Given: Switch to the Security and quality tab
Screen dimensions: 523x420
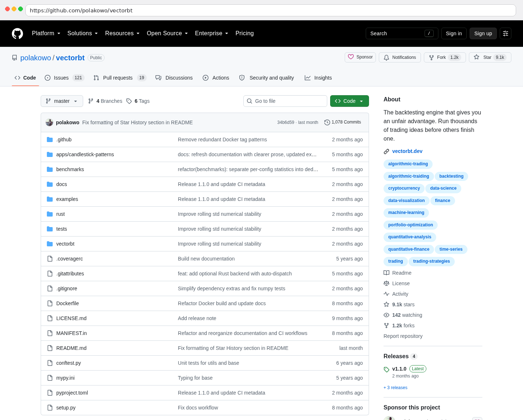Looking at the screenshot, I should [267, 78].
